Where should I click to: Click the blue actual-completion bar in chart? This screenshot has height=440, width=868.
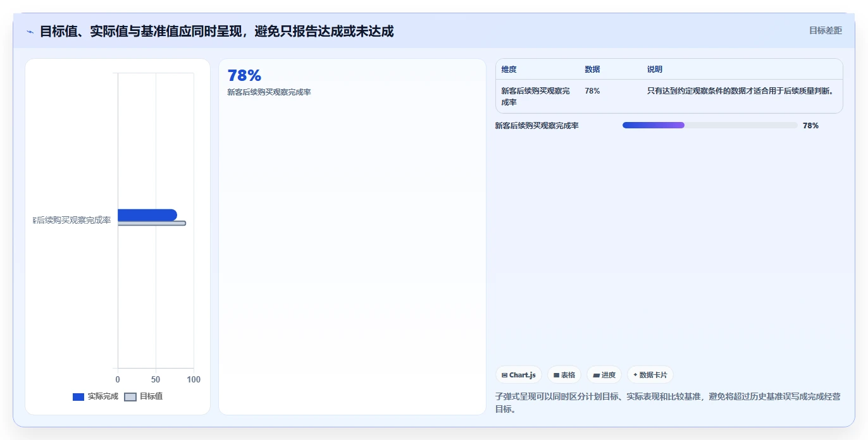point(147,215)
